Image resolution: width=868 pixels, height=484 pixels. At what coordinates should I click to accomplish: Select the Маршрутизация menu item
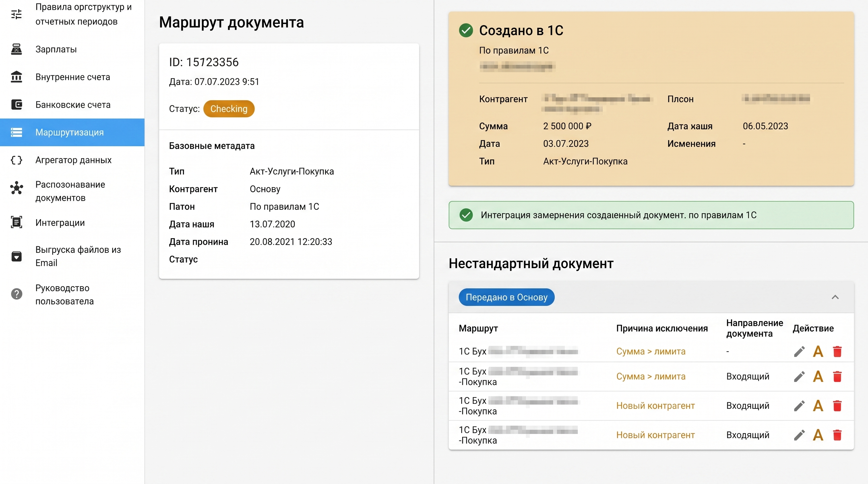tap(72, 132)
